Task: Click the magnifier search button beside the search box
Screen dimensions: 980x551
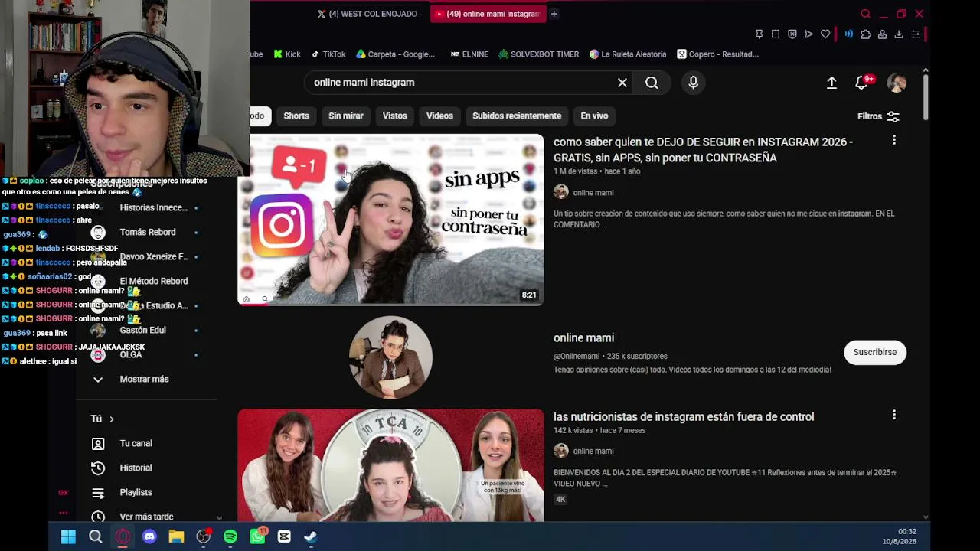Action: pyautogui.click(x=652, y=83)
